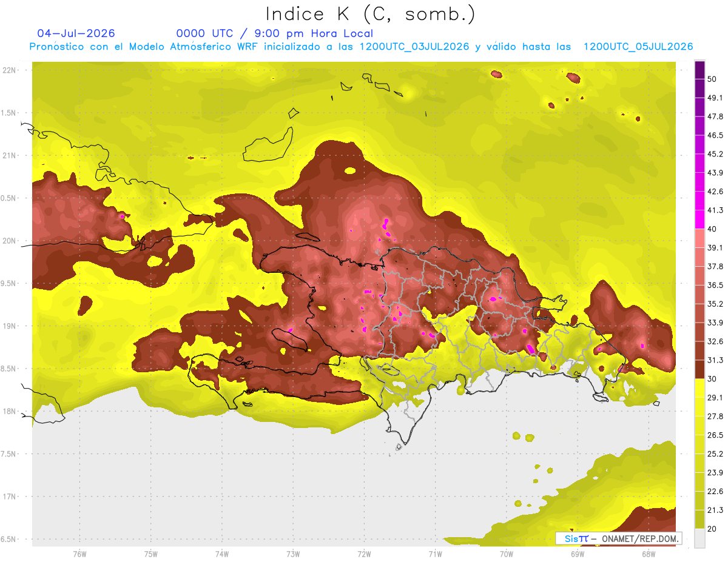Click the "70W" longitude label
Image resolution: width=728 pixels, height=562 pixels.
507,554
